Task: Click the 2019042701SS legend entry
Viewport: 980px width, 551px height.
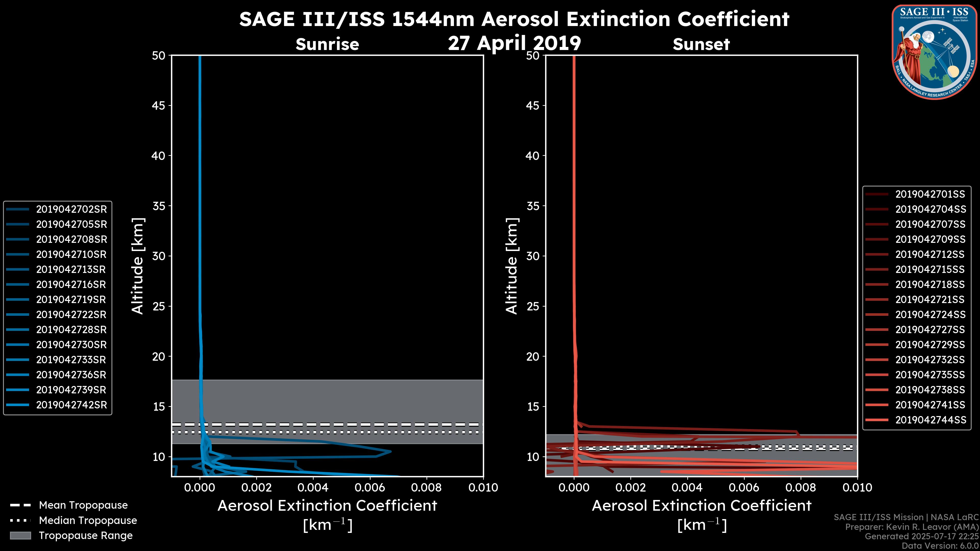Action: (930, 194)
